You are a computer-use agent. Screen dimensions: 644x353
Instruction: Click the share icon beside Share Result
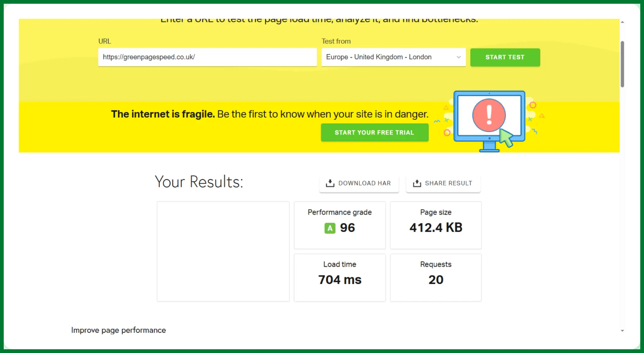(x=417, y=183)
